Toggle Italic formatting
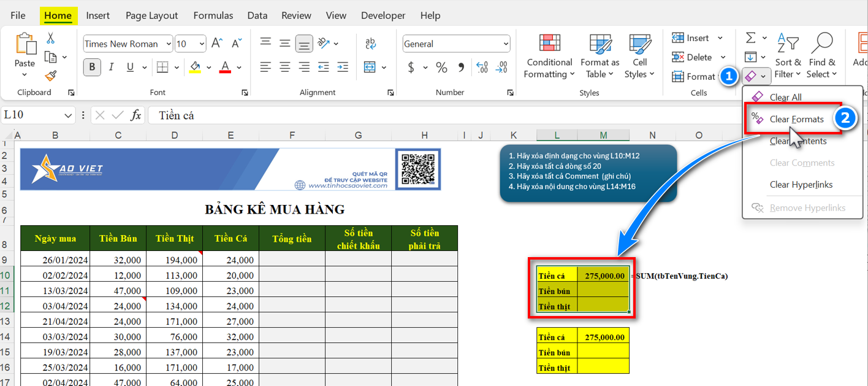 (x=111, y=67)
